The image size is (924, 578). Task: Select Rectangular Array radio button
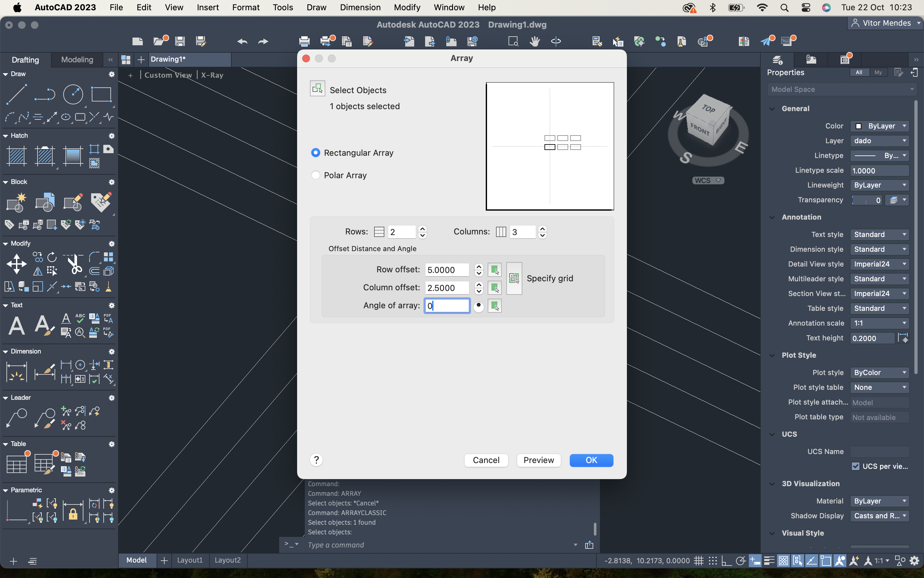click(315, 153)
